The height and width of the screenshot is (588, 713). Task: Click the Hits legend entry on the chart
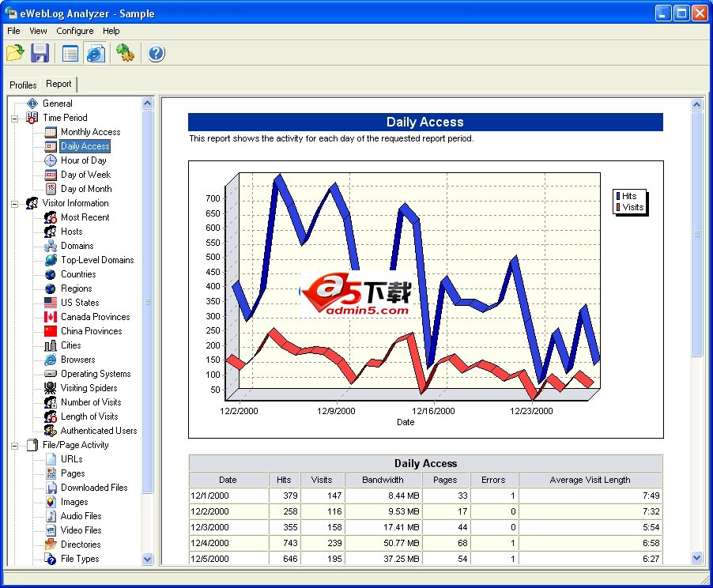628,196
